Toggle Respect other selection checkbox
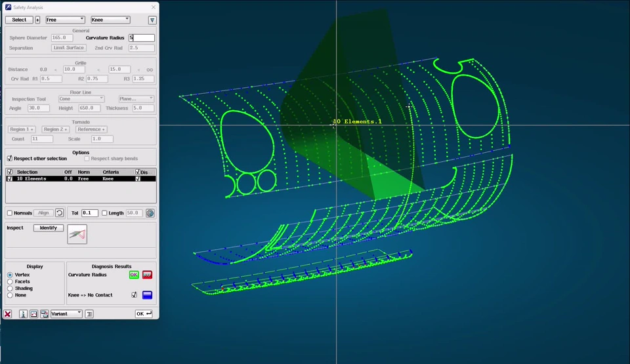630x364 pixels. (10, 158)
